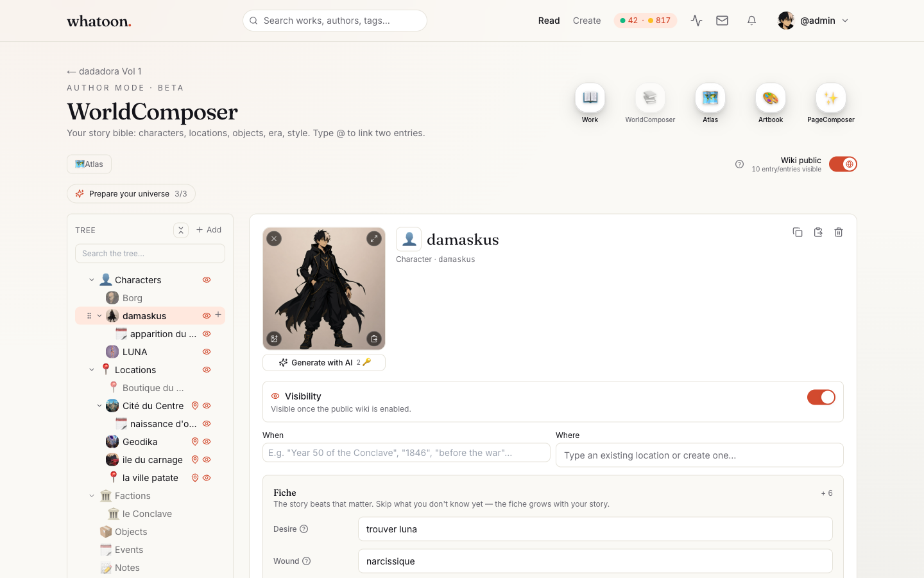
Task: Toggle eye visibility for naissance d'o... entry
Action: tap(207, 424)
